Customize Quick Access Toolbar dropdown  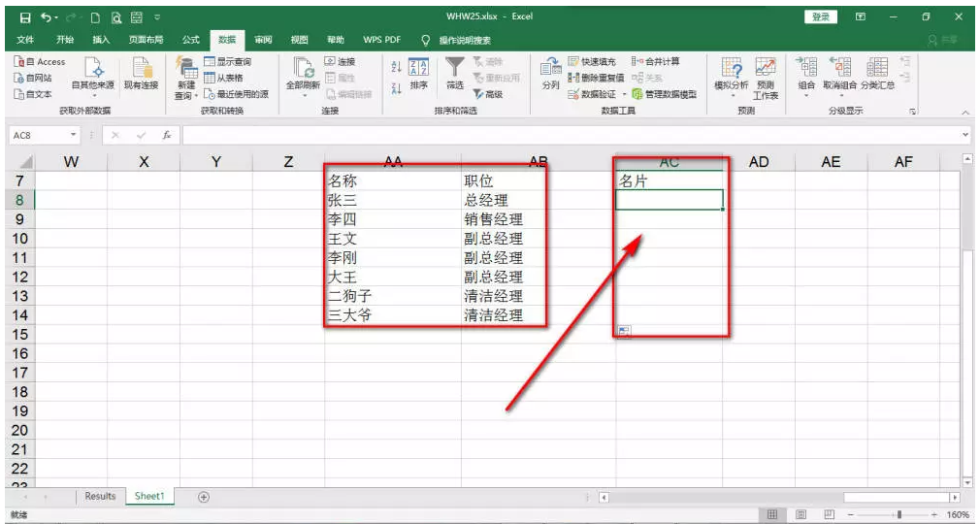pos(157,16)
